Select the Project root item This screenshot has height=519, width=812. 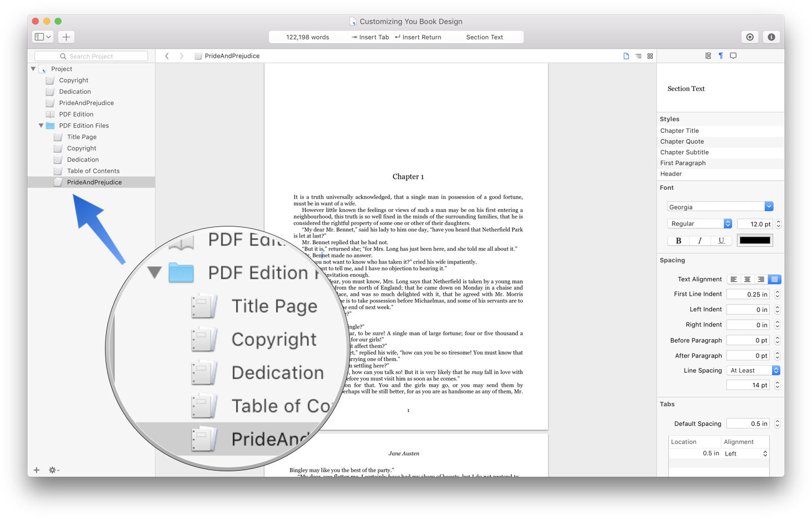click(x=92, y=69)
